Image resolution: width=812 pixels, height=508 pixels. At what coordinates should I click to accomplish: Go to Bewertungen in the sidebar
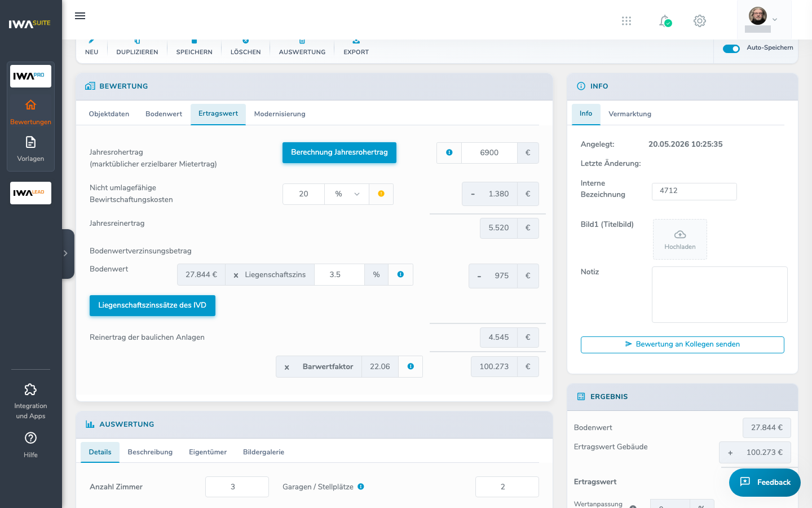tap(30, 112)
